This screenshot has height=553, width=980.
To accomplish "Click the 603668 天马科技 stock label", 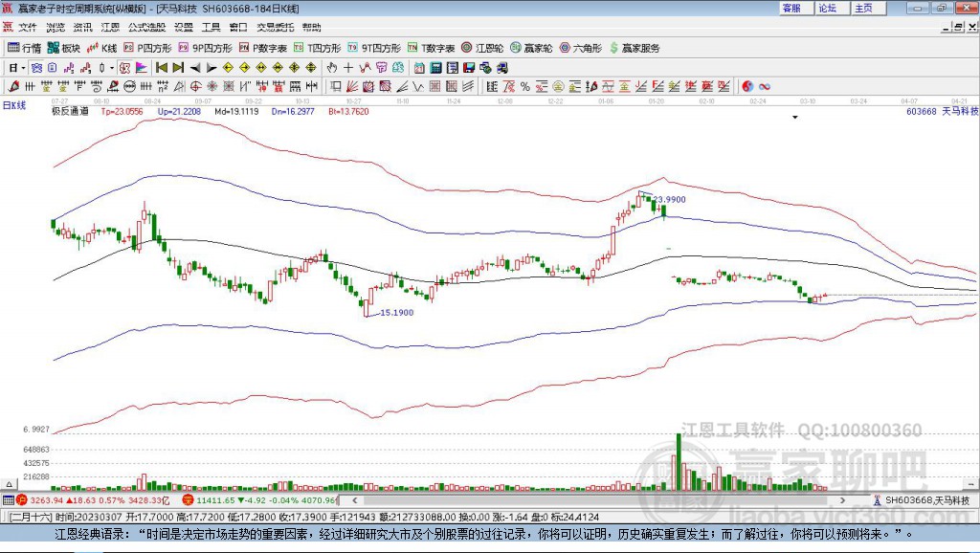I will [942, 111].
